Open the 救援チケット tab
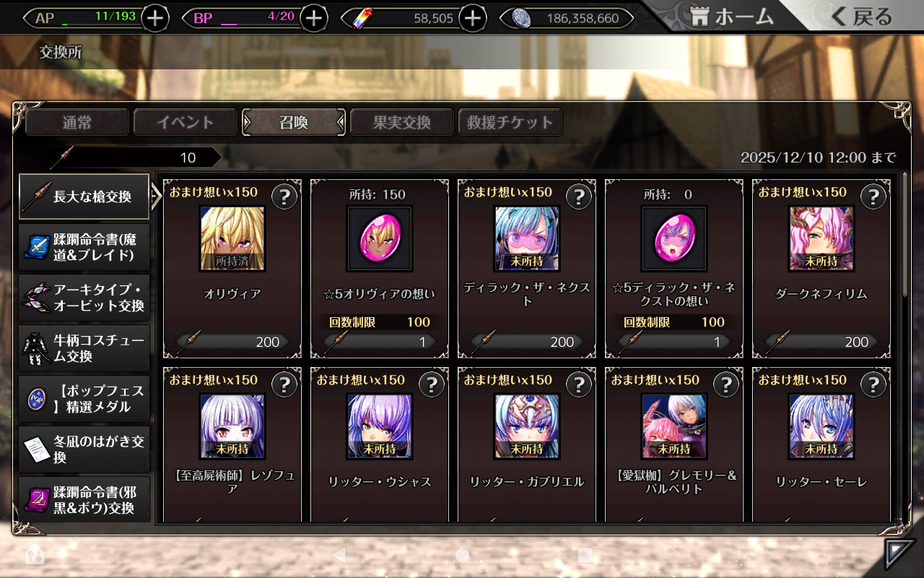Image resolution: width=924 pixels, height=578 pixels. [510, 122]
